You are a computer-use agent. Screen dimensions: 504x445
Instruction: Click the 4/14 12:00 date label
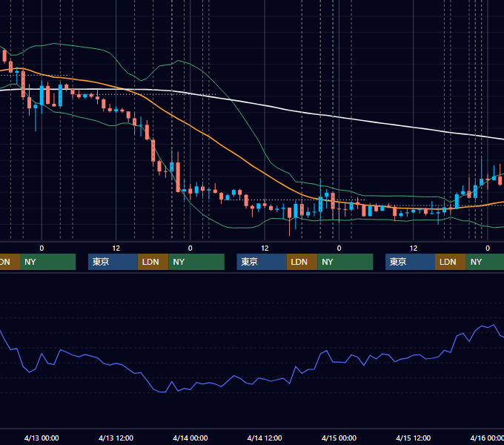click(x=265, y=438)
